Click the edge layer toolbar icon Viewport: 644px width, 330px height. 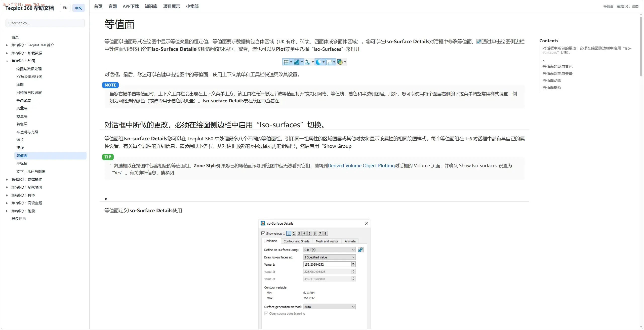329,62
